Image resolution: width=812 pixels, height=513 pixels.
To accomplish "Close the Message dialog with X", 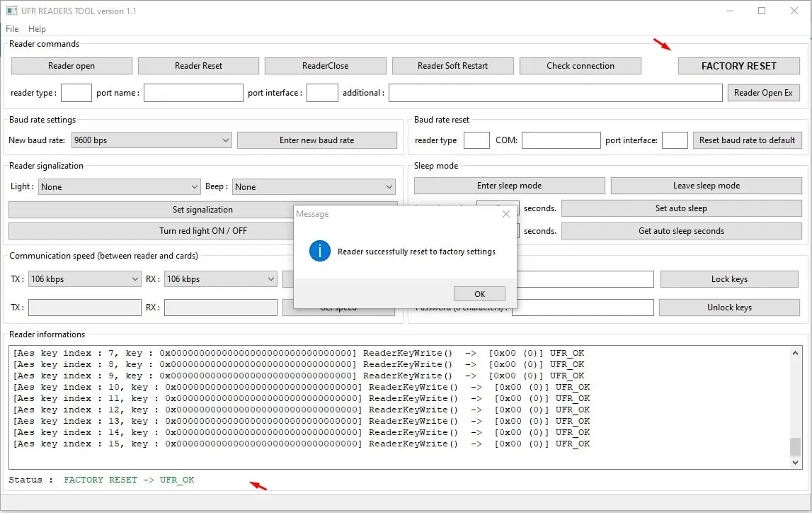I will click(x=506, y=214).
